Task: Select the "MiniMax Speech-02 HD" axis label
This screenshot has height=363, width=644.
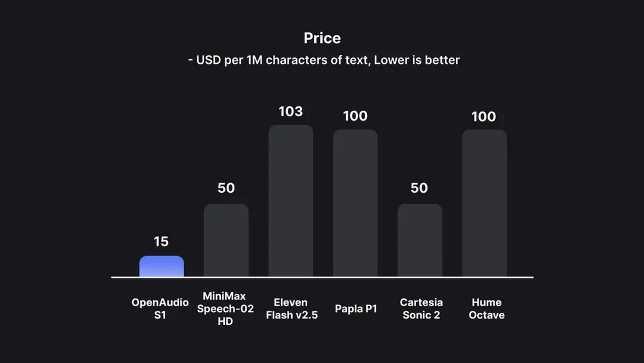Action: click(x=225, y=309)
